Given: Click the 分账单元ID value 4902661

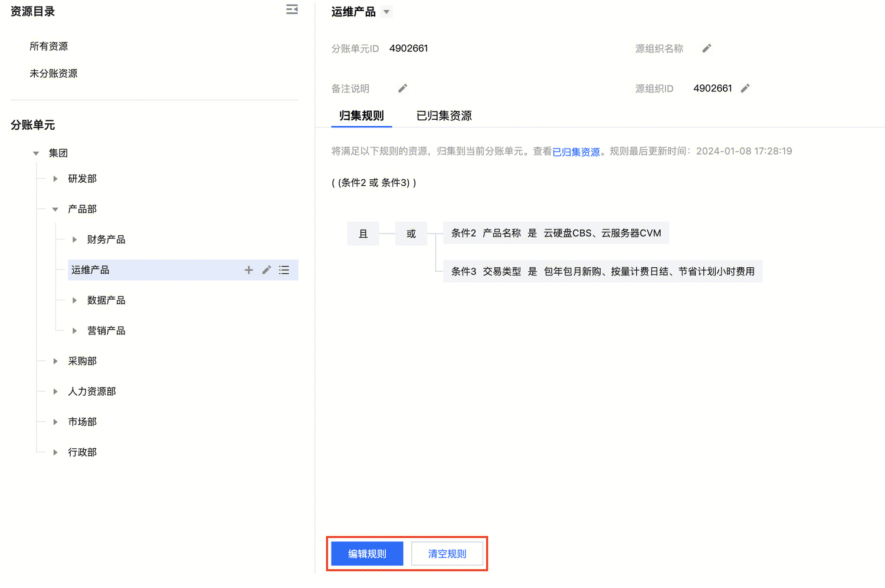Looking at the screenshot, I should click(x=409, y=48).
